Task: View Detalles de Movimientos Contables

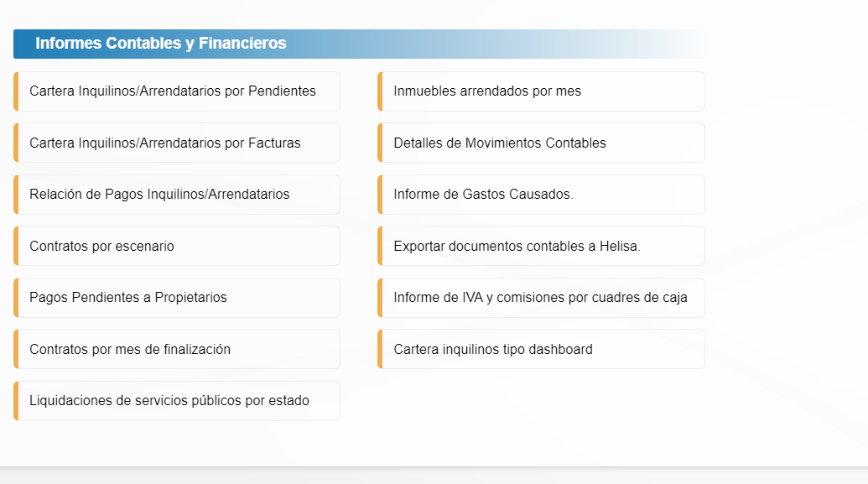Action: pyautogui.click(x=500, y=143)
